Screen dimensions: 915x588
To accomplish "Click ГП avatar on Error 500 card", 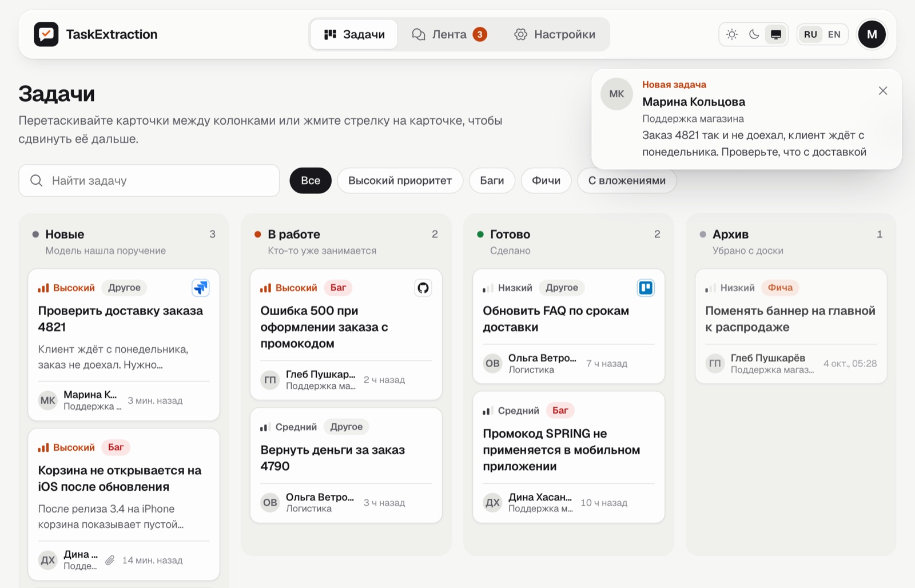I will click(x=270, y=380).
